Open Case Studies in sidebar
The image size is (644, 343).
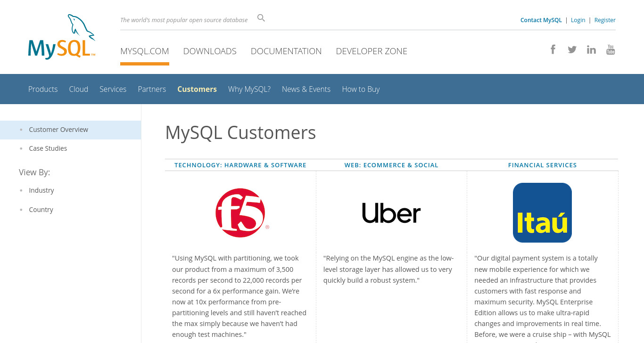[x=48, y=148]
